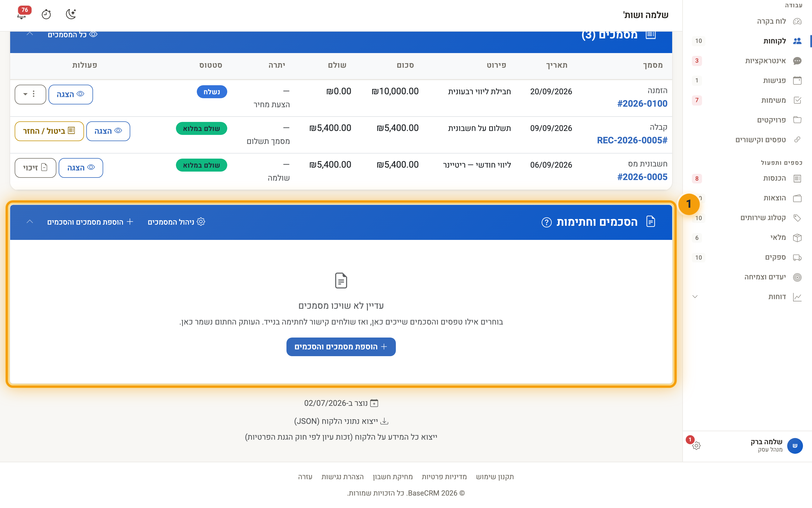
Task: Open תקנון שימוש footer link
Action: point(495,477)
